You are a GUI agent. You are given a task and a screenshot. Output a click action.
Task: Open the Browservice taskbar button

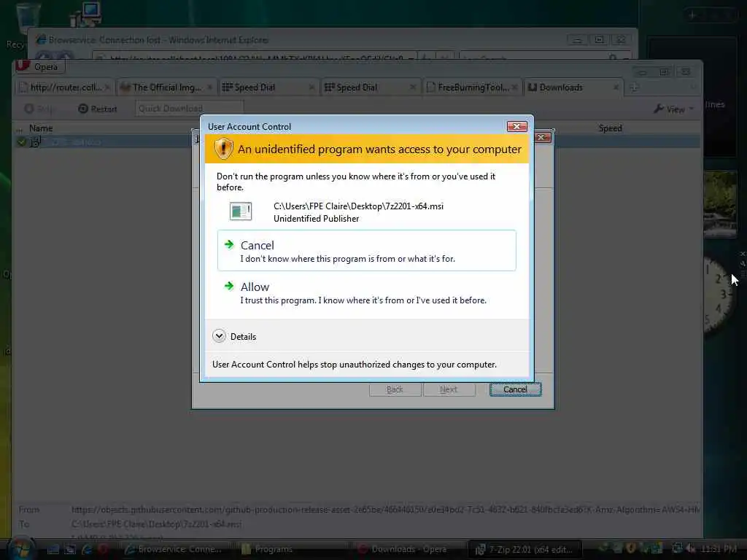click(x=174, y=549)
